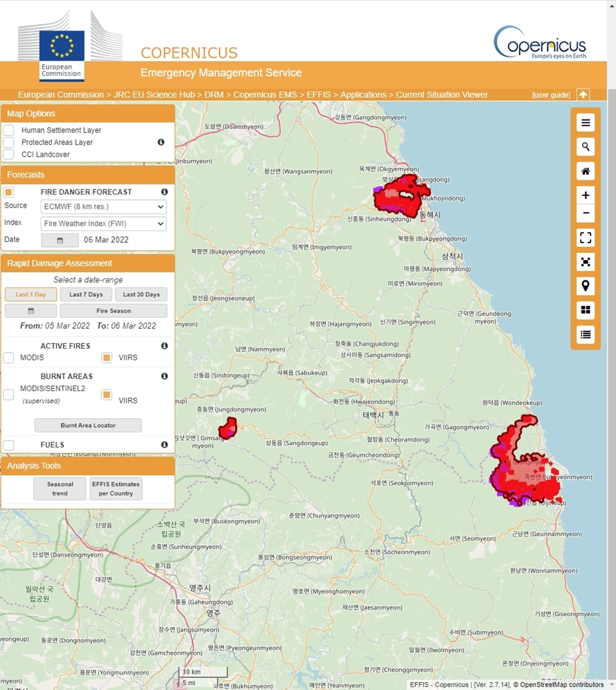Open Burnt Area Locator
The height and width of the screenshot is (690, 616).
pos(88,425)
